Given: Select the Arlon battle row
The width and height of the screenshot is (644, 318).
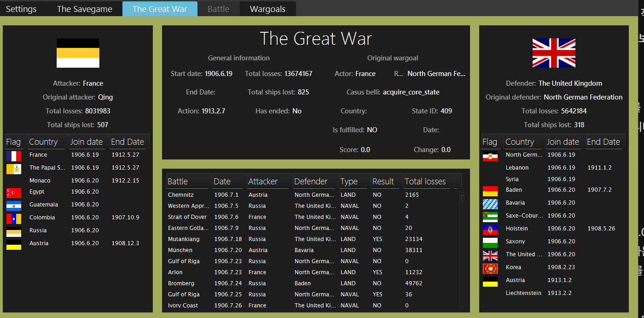Looking at the screenshot, I should click(313, 272).
